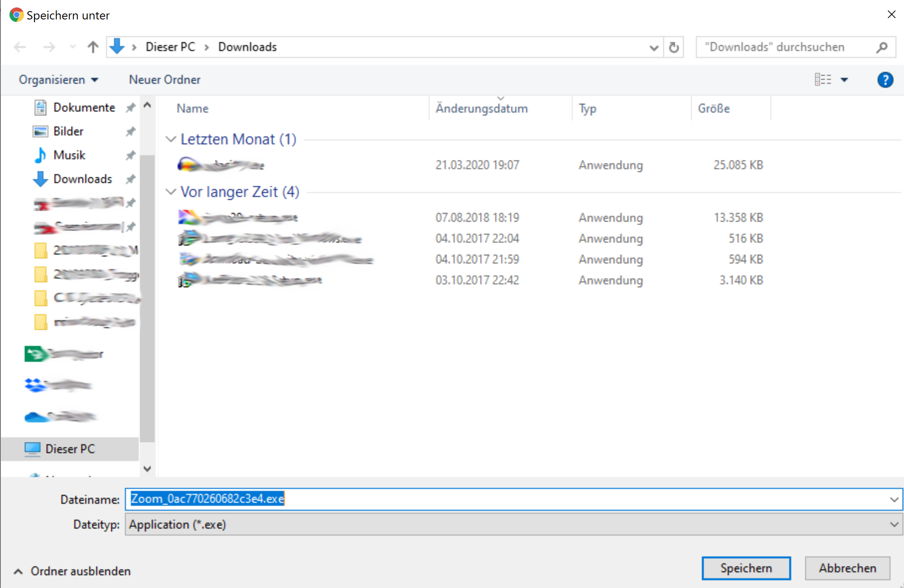Expand the address bar history dropdown

653,48
